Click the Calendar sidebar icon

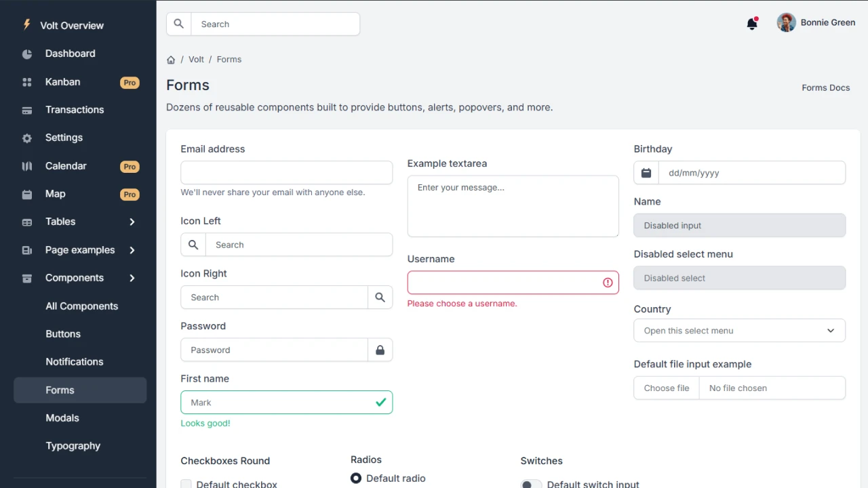click(26, 166)
